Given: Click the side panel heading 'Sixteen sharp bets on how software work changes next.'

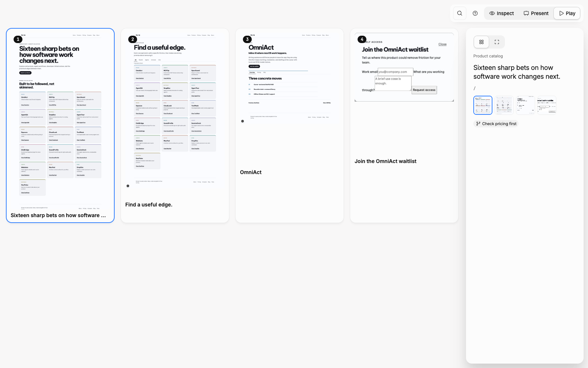Looking at the screenshot, I should 517,72.
